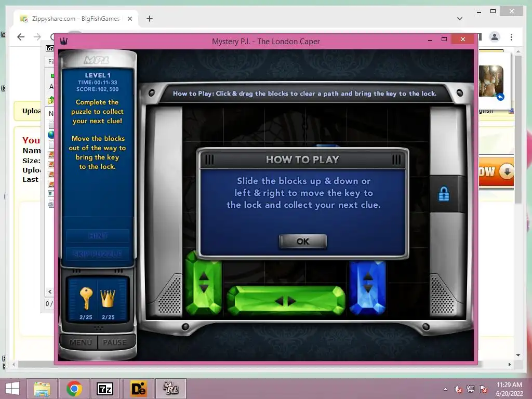Open the taskbar clock showing 11:29 AM

(509, 389)
